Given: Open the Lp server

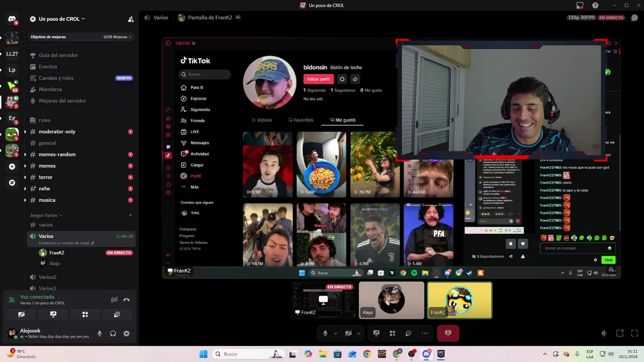Looking at the screenshot, I should (x=12, y=70).
